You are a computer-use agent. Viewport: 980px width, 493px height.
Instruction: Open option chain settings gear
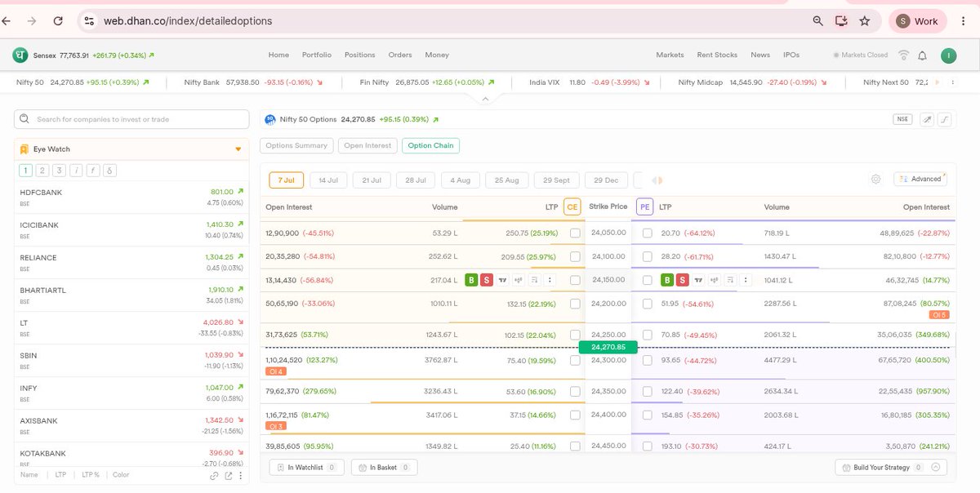coord(875,180)
